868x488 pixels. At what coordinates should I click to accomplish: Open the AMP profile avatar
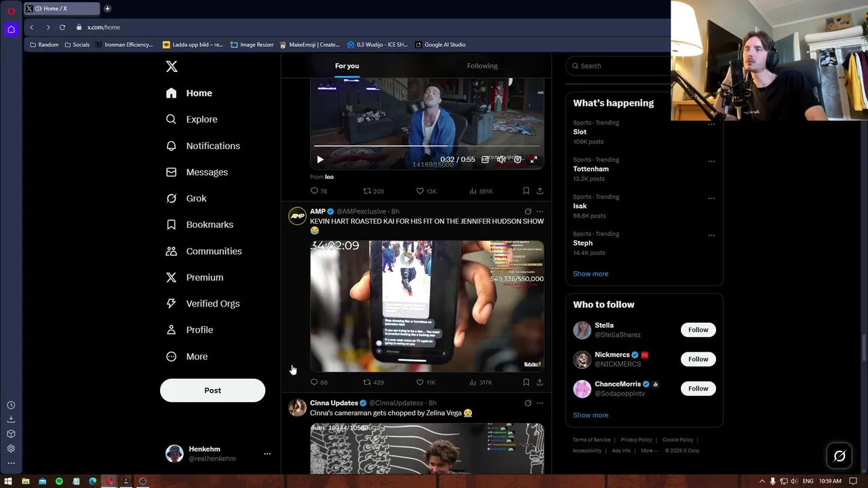[x=298, y=216]
